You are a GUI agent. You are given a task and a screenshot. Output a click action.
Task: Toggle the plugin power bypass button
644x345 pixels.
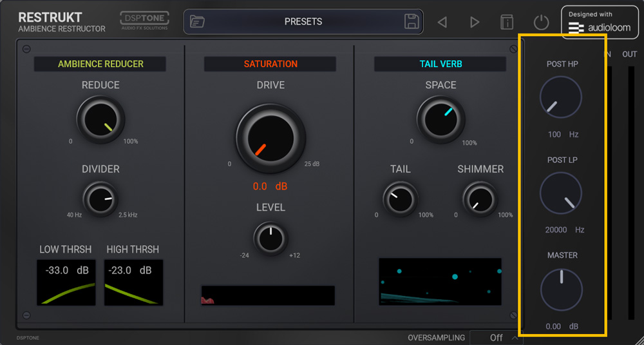coord(542,22)
